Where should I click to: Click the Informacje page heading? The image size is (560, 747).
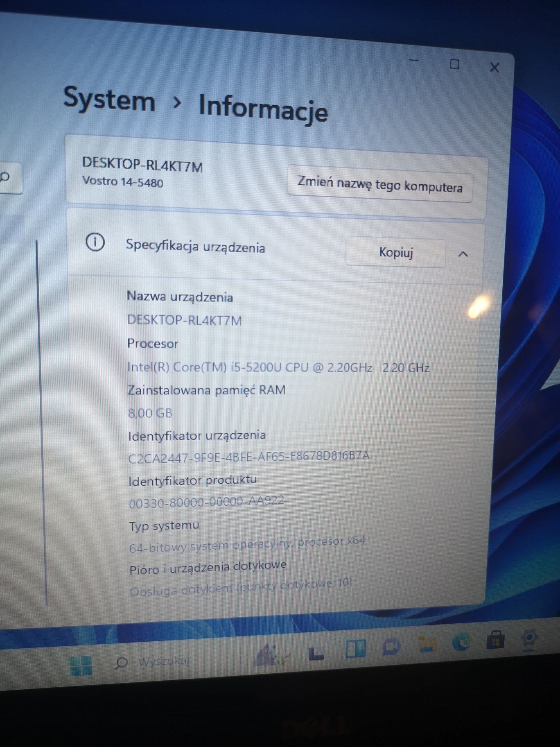tap(263, 108)
